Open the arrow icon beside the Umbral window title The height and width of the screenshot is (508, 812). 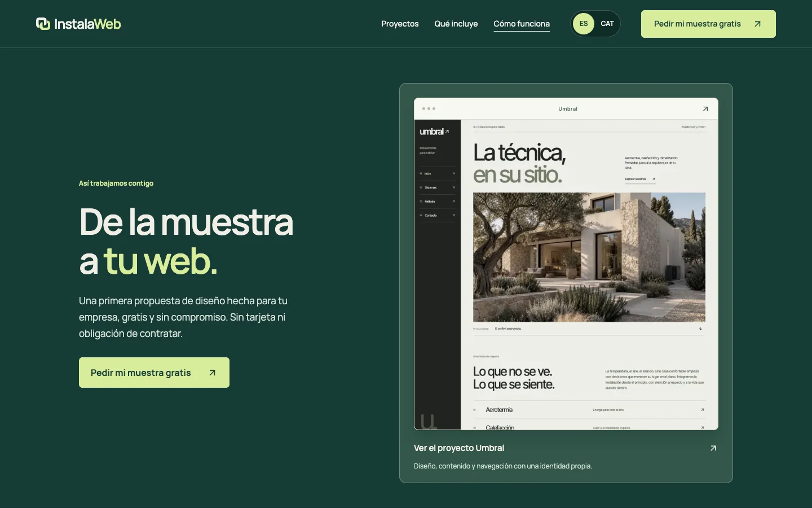705,109
